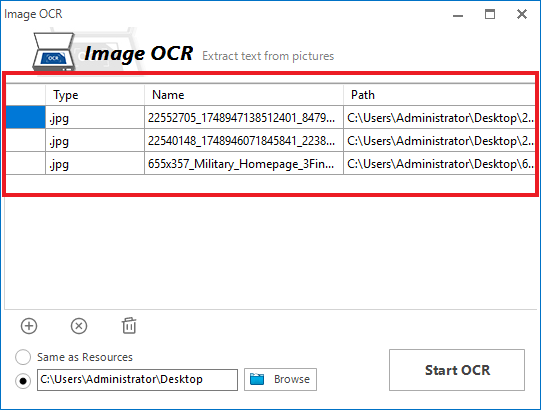The image size is (541, 410).
Task: Select file 22552705_1748947138512401_8479...
Action: tap(244, 118)
